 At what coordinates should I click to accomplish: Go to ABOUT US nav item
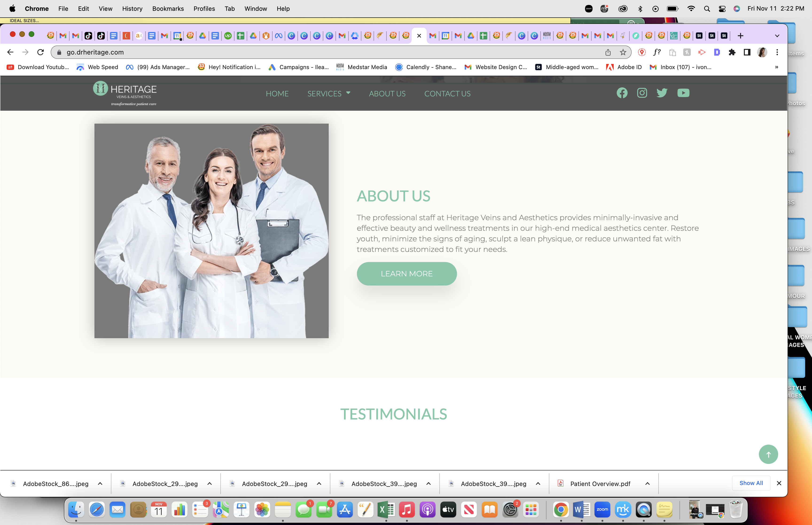387,93
